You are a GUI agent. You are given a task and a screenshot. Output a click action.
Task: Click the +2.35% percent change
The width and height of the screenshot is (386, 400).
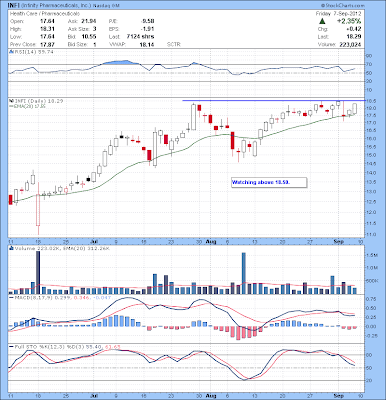[348, 21]
